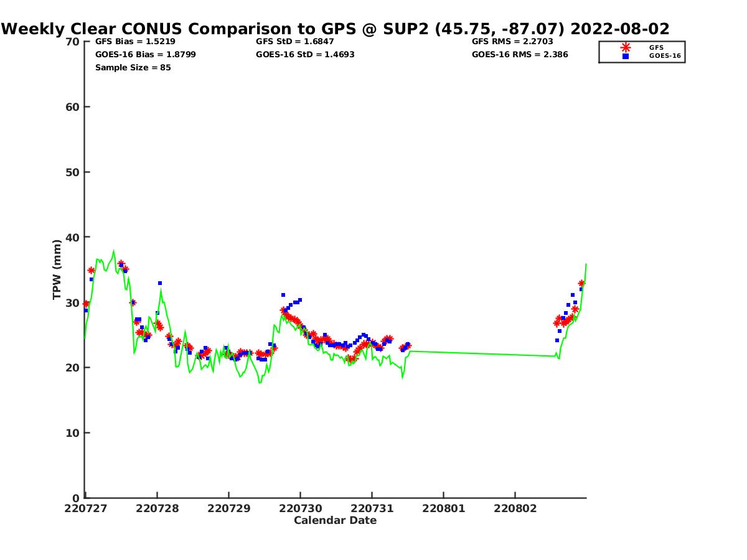Select the 220802 date tick label
This screenshot has height=560, width=747.
(x=515, y=508)
